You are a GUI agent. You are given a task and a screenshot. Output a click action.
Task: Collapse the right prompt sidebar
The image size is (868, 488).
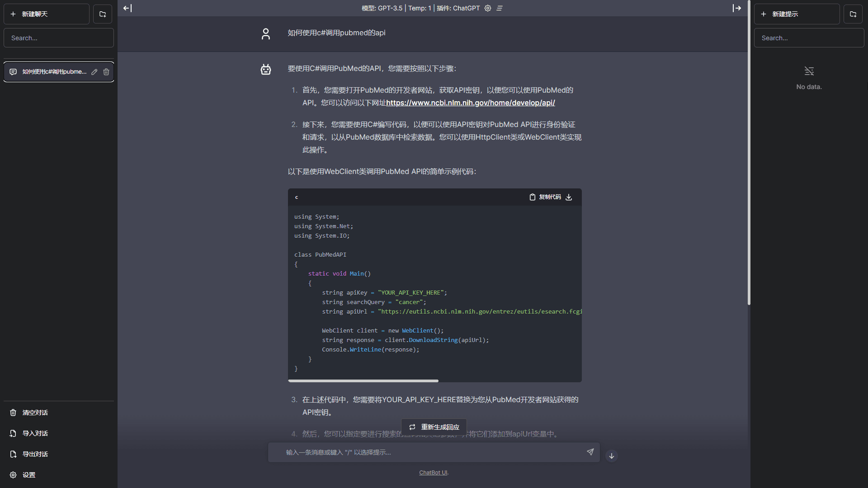pyautogui.click(x=738, y=8)
